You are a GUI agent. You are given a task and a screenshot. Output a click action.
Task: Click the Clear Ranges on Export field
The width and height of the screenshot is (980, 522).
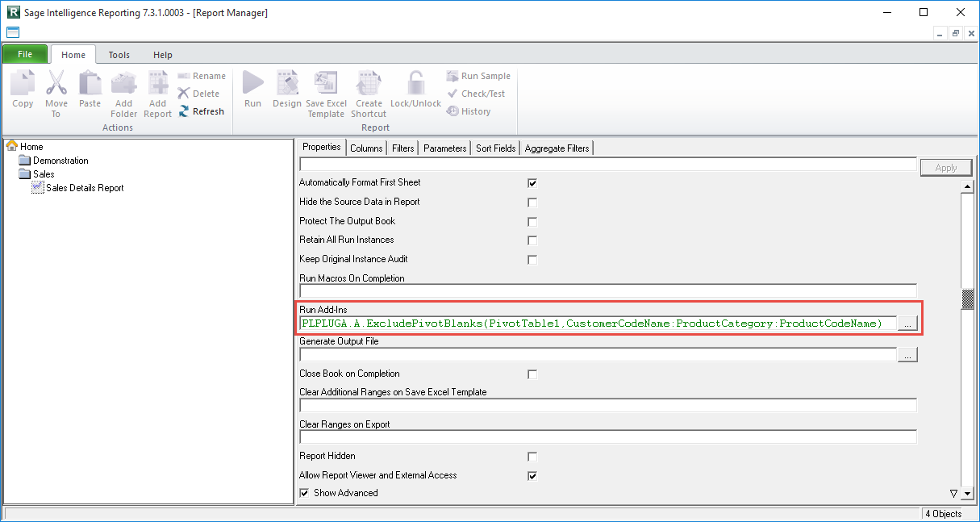[608, 437]
